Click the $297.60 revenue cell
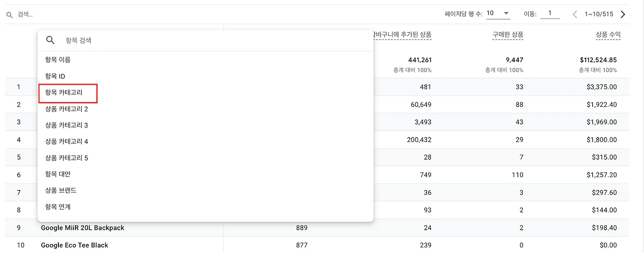The image size is (644, 253). click(x=605, y=193)
